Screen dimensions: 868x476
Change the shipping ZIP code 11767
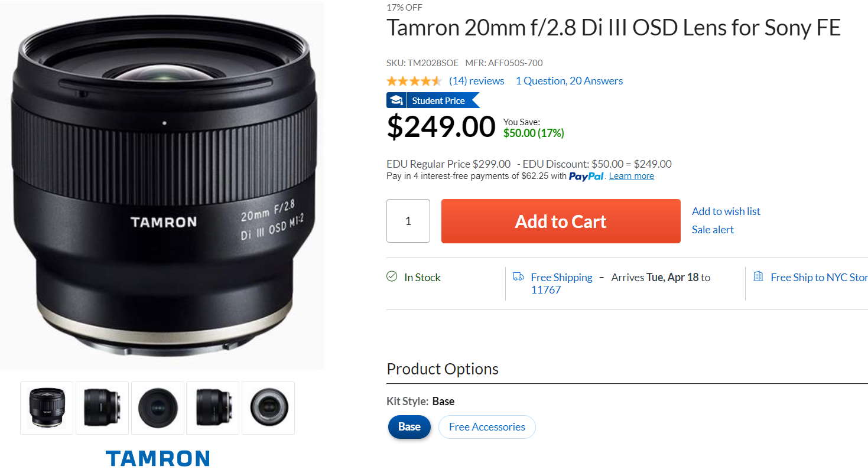[x=546, y=290]
